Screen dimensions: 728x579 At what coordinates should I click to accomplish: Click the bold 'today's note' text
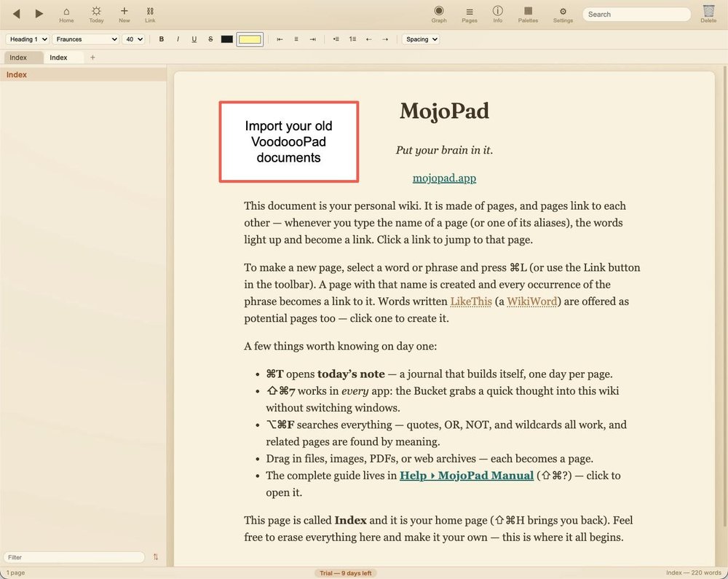click(351, 374)
